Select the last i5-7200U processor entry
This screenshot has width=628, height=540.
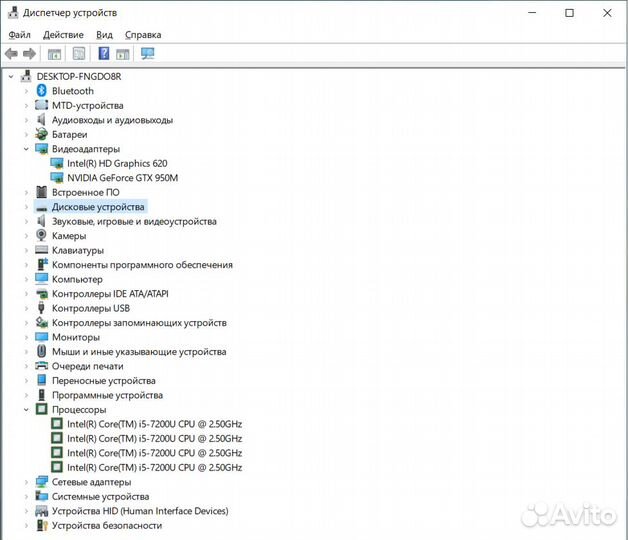(154, 467)
